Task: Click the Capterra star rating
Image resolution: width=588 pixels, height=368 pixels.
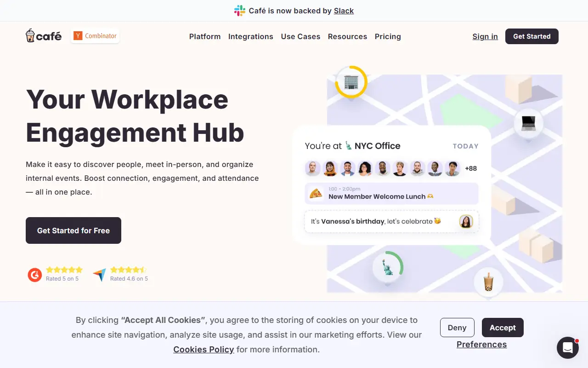Action: click(129, 270)
